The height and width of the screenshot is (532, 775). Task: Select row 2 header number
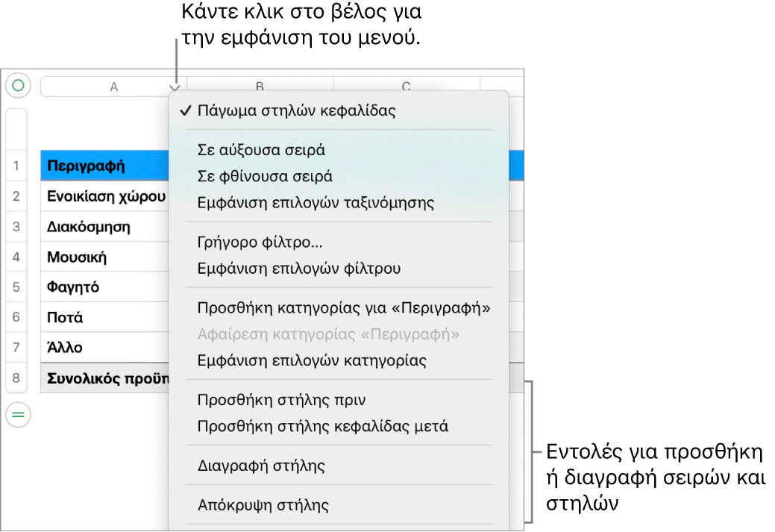(x=16, y=196)
